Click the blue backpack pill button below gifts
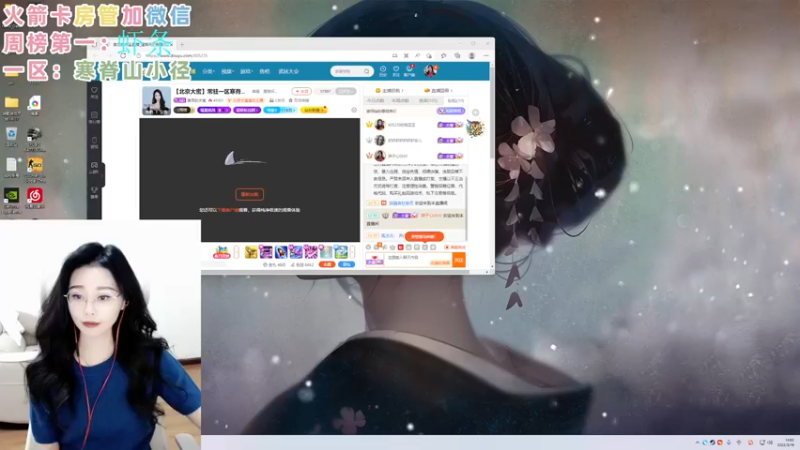The width and height of the screenshot is (800, 450). pyautogui.click(x=346, y=264)
